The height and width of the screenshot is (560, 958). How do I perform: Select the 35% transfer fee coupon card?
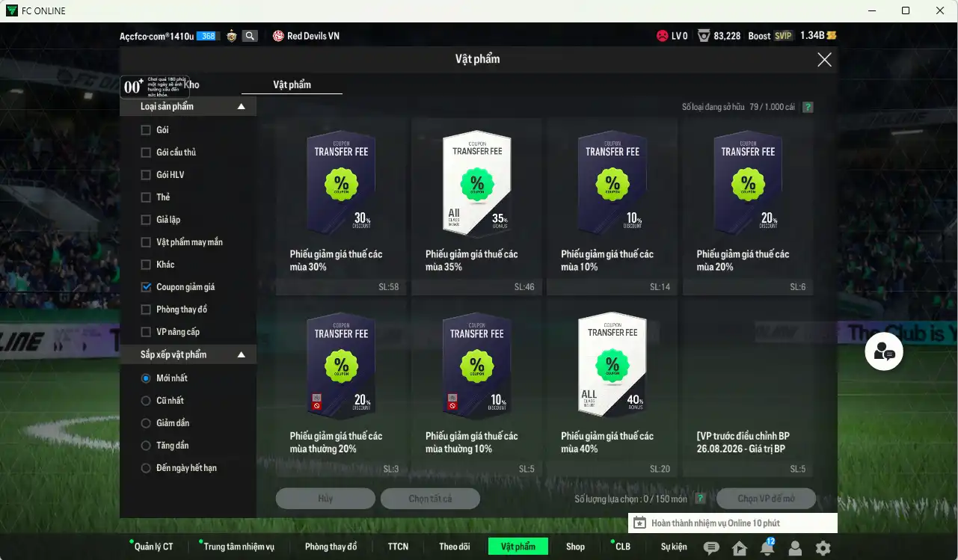476,206
